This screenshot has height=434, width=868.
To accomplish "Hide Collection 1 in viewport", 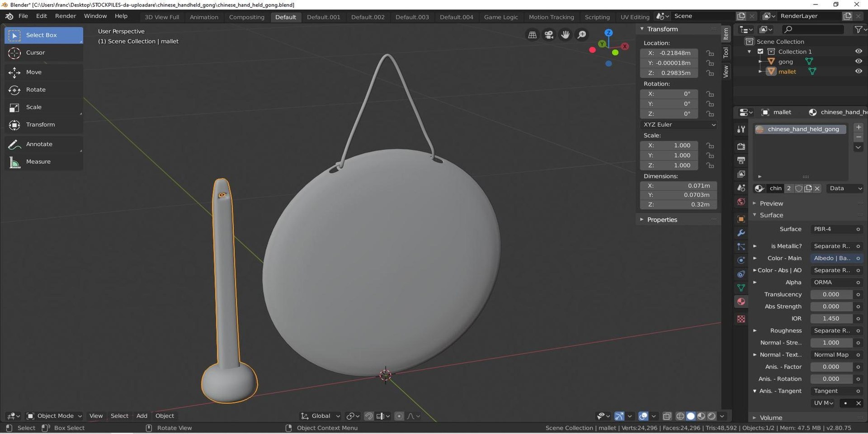I will click(x=859, y=52).
